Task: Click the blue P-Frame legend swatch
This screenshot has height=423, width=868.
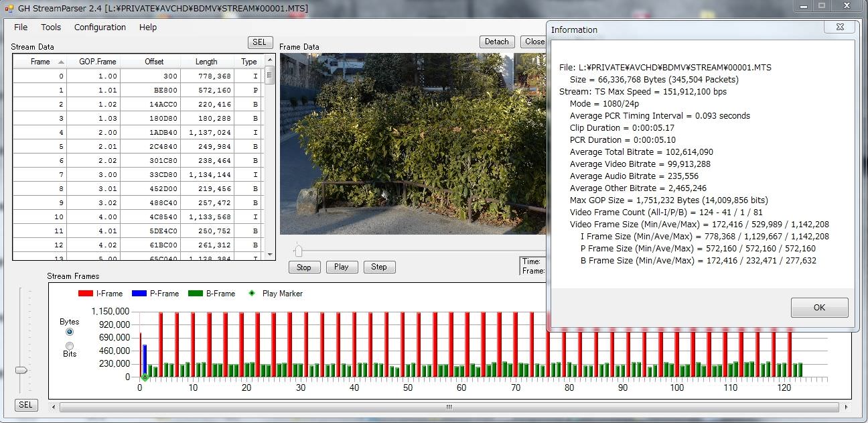Action: [x=139, y=294]
